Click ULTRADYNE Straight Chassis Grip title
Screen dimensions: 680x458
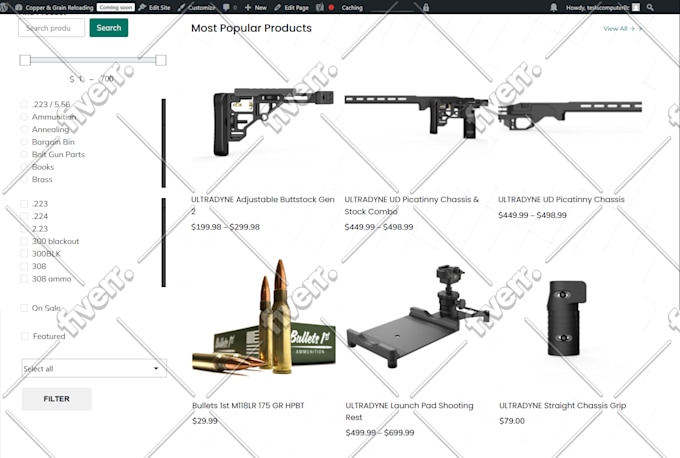pyautogui.click(x=562, y=406)
